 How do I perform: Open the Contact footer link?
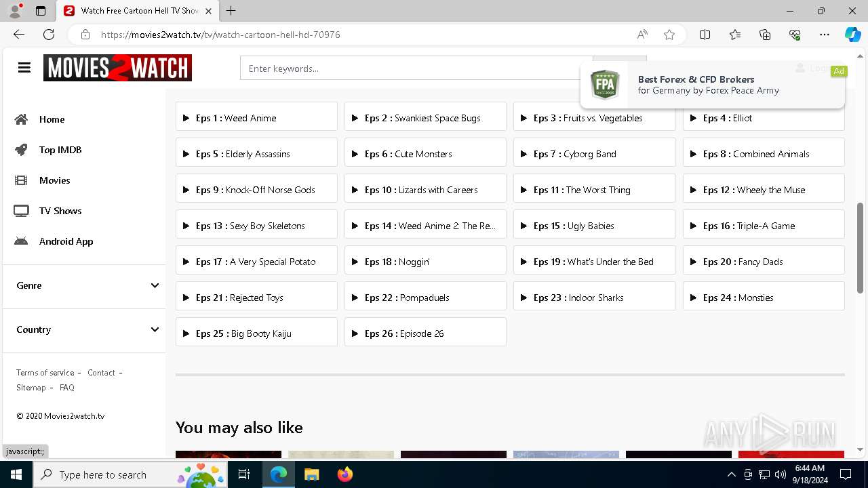pyautogui.click(x=101, y=373)
